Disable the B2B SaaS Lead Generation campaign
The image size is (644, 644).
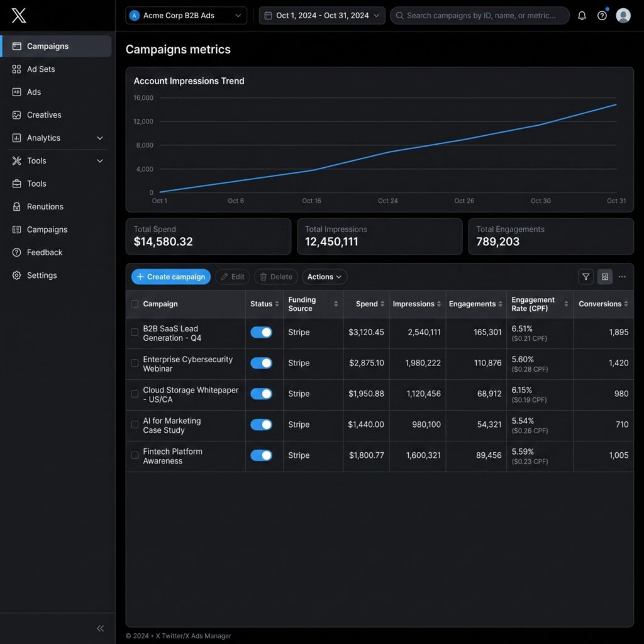(x=261, y=332)
